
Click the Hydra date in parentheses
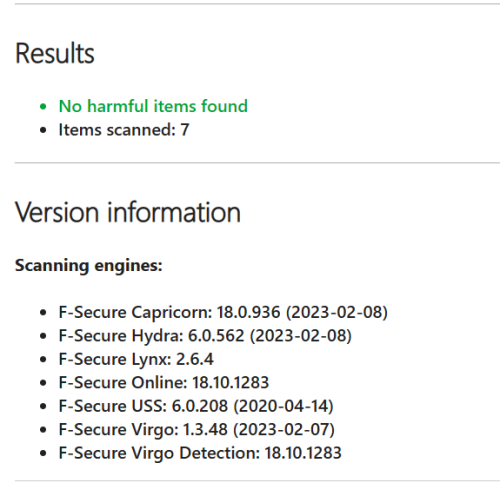click(x=301, y=336)
